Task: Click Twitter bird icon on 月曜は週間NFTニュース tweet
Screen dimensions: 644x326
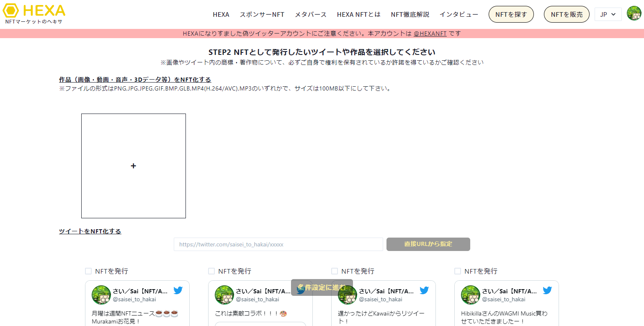Action: pyautogui.click(x=178, y=290)
